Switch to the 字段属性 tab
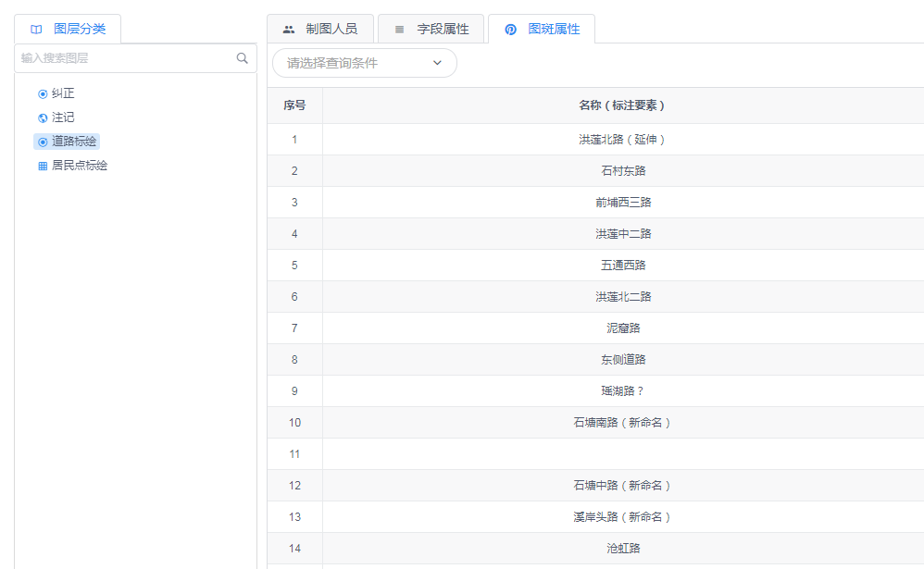 [x=431, y=29]
